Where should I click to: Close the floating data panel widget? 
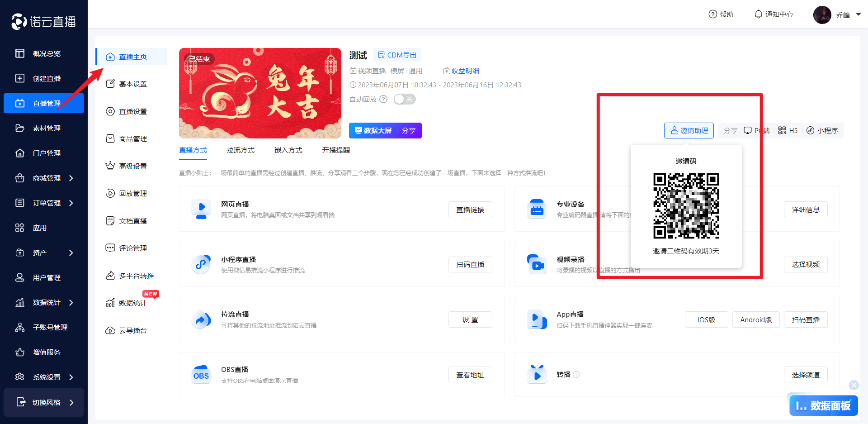[x=854, y=385]
